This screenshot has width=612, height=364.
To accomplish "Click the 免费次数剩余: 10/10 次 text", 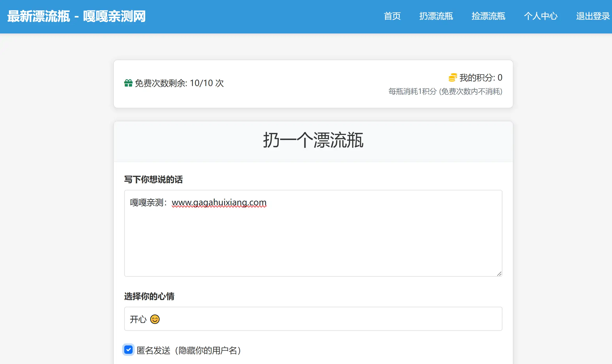I will (x=179, y=83).
